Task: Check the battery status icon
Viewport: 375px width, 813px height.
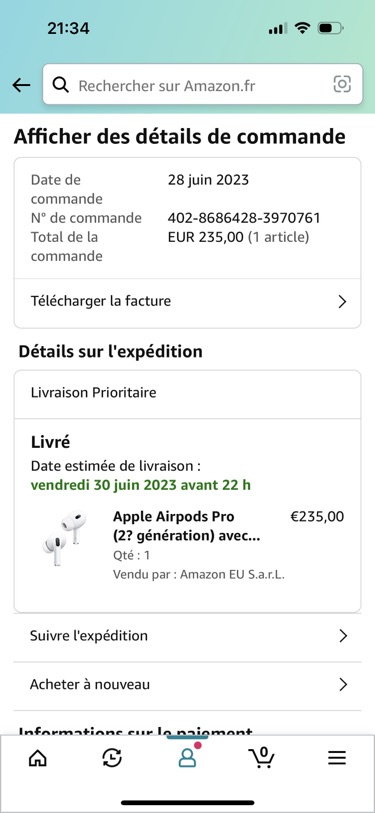Action: [331, 28]
